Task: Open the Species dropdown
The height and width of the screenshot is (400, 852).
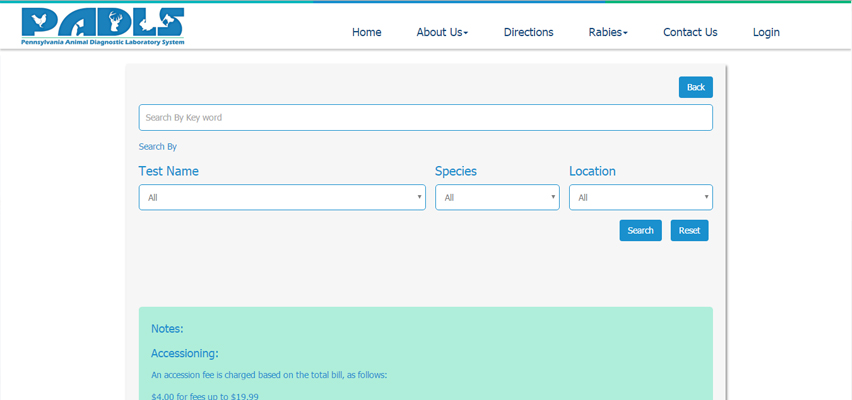Action: point(497,197)
